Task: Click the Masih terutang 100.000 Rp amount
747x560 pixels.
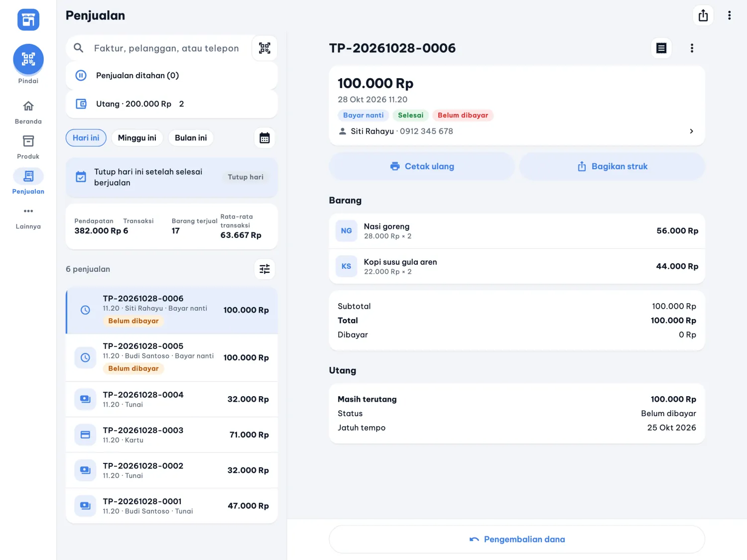Action: (x=673, y=399)
